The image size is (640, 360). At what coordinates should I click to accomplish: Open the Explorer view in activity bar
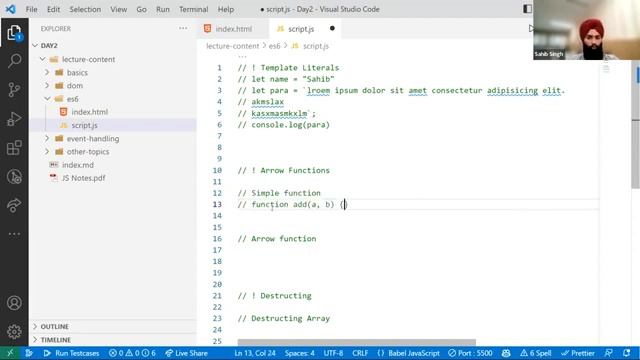[14, 33]
